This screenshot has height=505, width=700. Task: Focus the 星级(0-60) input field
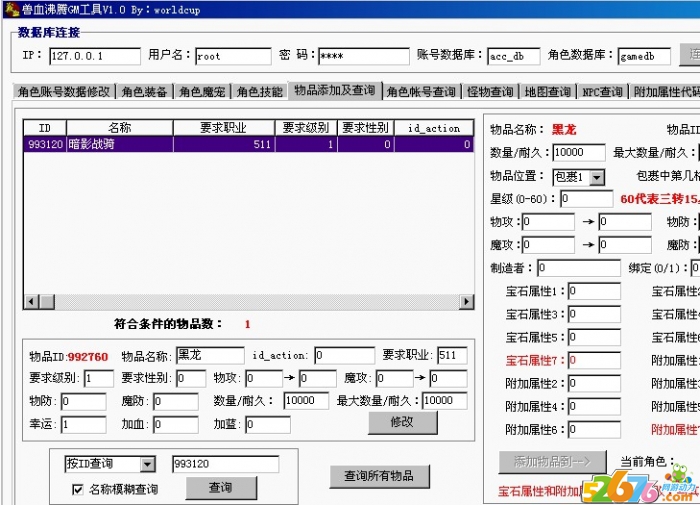[x=587, y=199]
